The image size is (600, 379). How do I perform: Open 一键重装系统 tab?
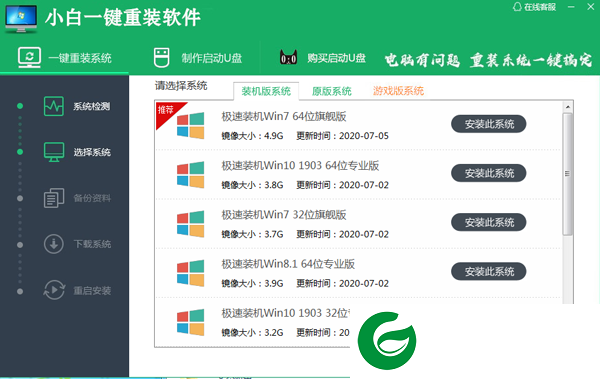(x=65, y=58)
